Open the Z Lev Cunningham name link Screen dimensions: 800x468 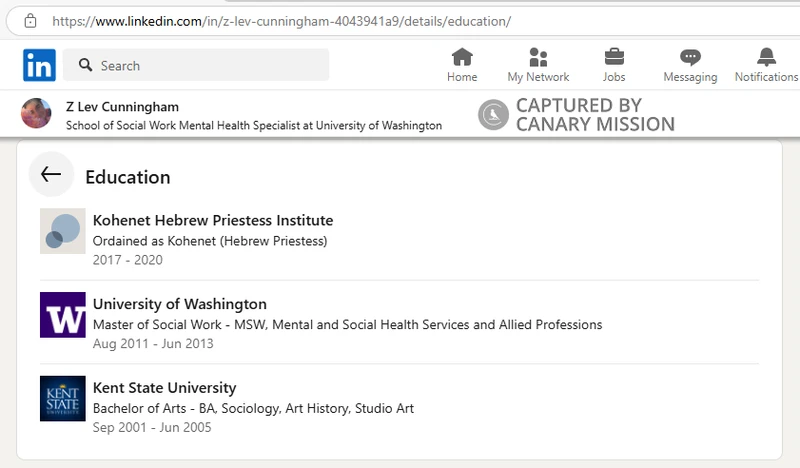(122, 107)
